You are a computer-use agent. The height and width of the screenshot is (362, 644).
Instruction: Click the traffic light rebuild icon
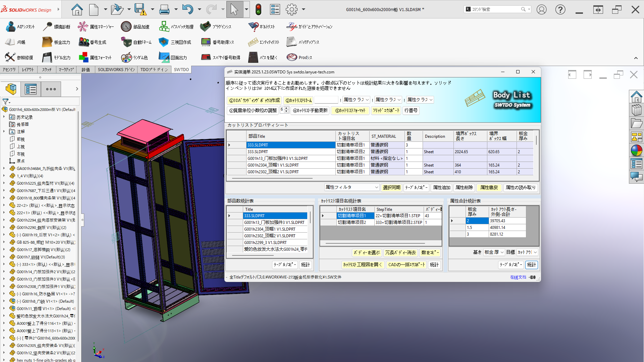click(258, 9)
